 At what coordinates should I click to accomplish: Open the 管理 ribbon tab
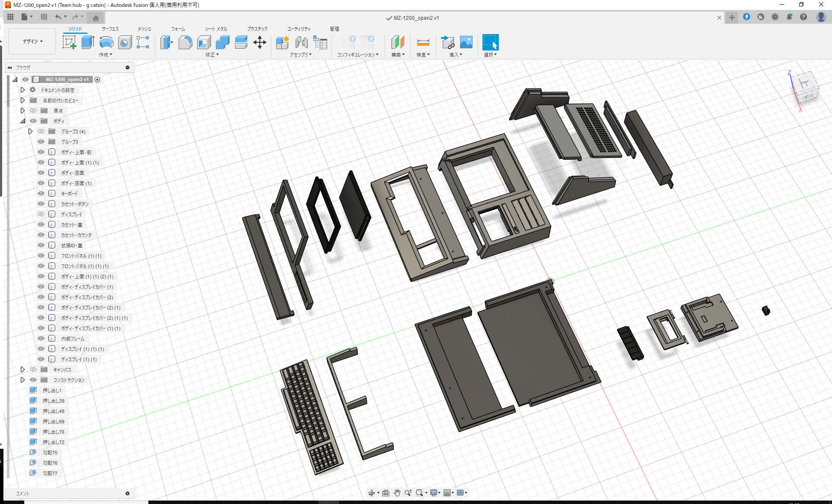tap(334, 29)
